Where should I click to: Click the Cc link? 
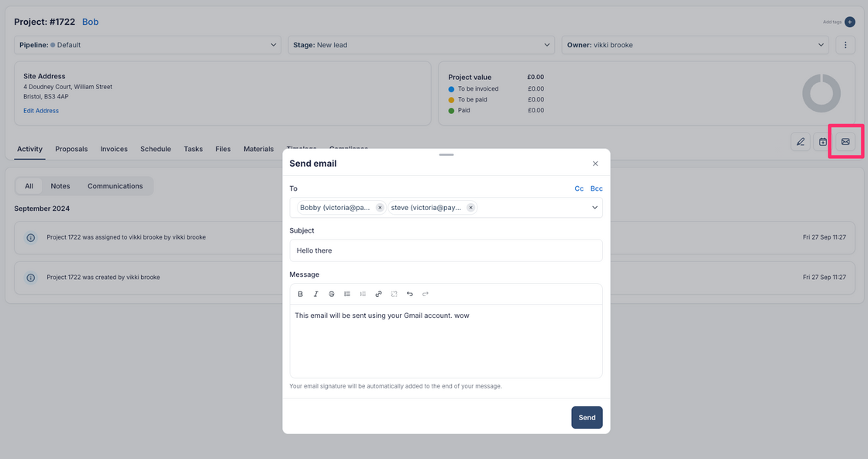pos(579,188)
